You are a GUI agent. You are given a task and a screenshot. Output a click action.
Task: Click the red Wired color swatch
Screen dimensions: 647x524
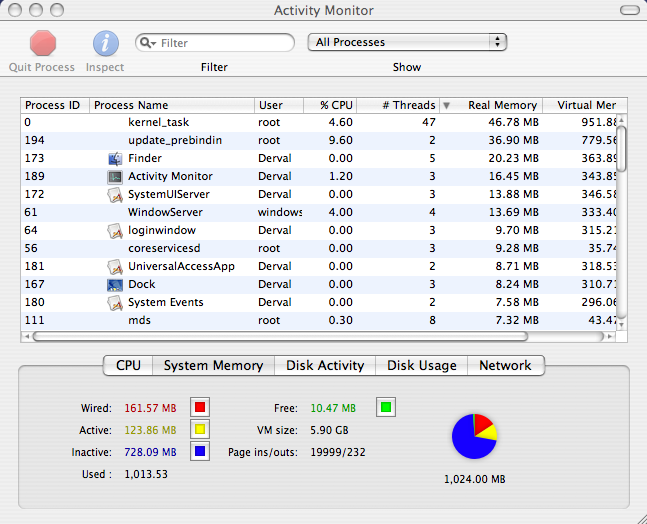click(200, 408)
